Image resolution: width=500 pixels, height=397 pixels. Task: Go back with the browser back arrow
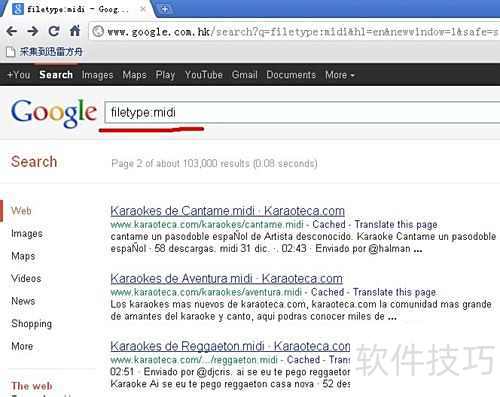click(x=12, y=31)
